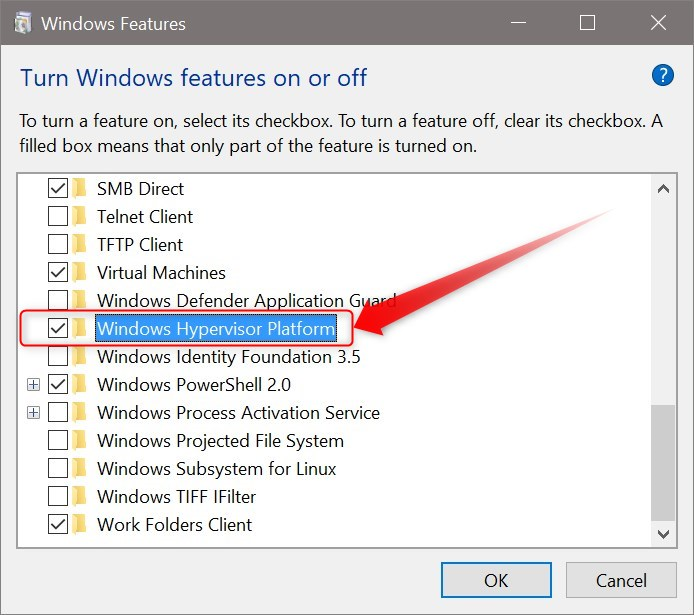Image resolution: width=694 pixels, height=615 pixels.
Task: Click the Windows Subsystem for Linux folder icon
Action: tap(79, 468)
